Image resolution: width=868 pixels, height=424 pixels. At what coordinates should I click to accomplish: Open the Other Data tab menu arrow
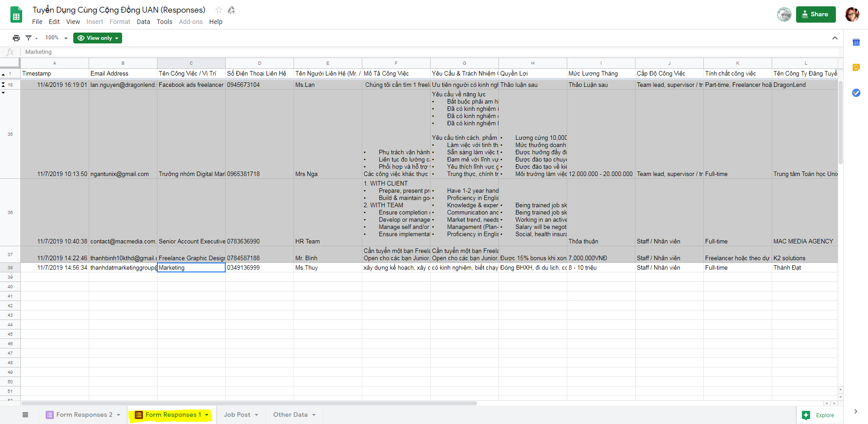coord(314,415)
